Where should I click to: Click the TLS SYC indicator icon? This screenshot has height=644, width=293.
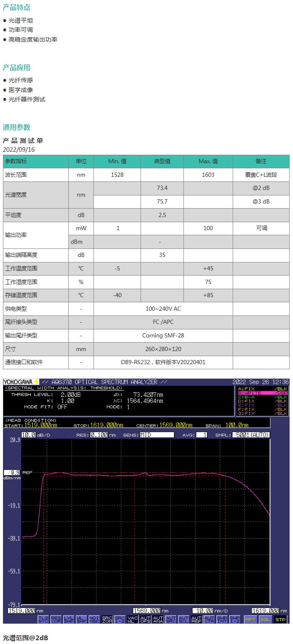tap(43, 619)
